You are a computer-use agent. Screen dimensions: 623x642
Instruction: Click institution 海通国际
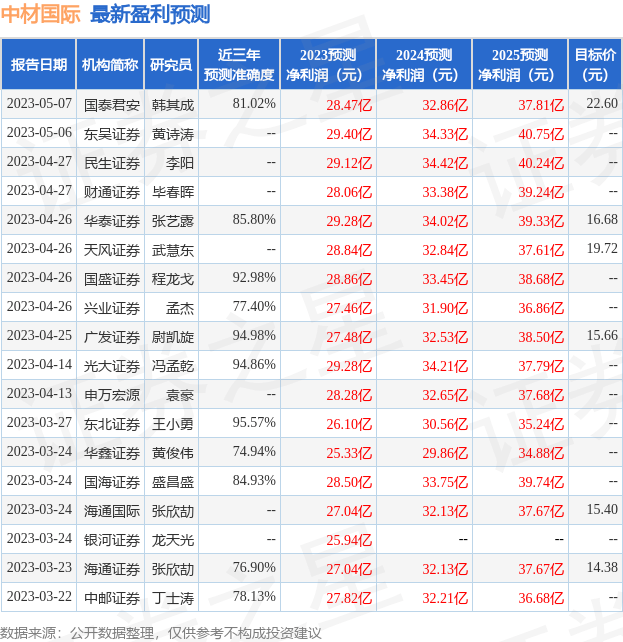coord(112,511)
